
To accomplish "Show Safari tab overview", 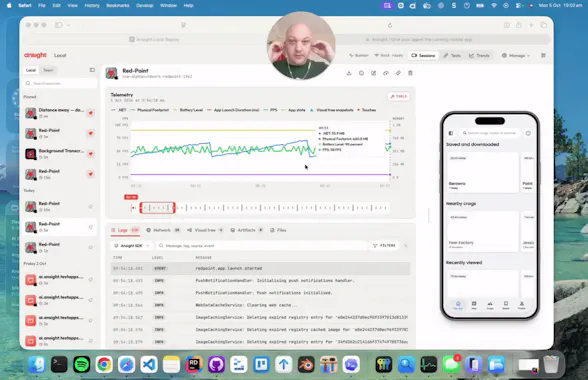I will tap(543, 25).
